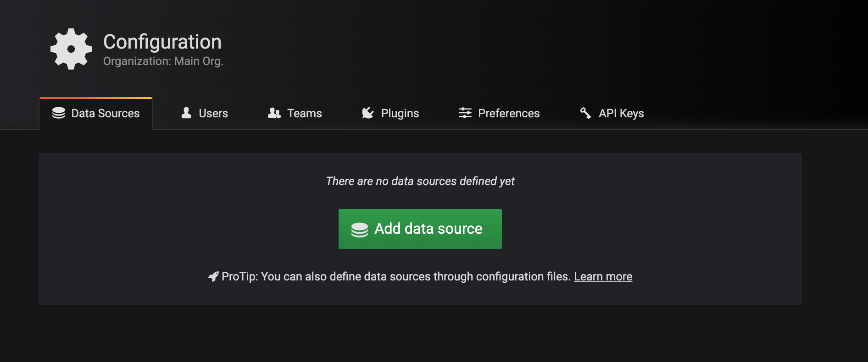Click the Configuration page title

[162, 42]
